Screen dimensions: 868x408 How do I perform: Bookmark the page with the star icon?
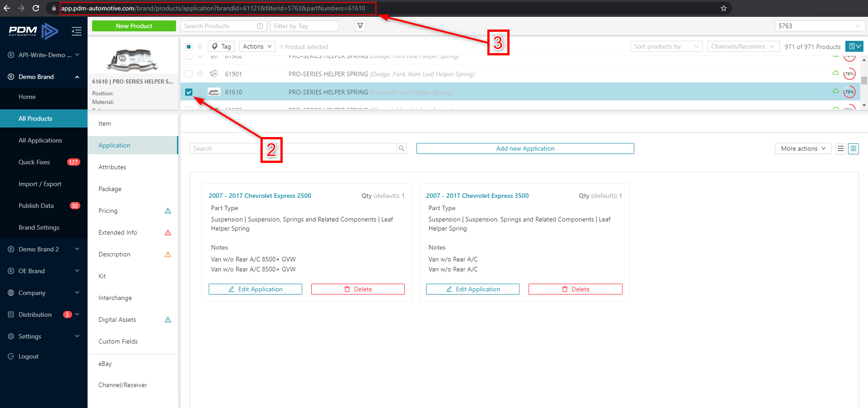(x=724, y=8)
